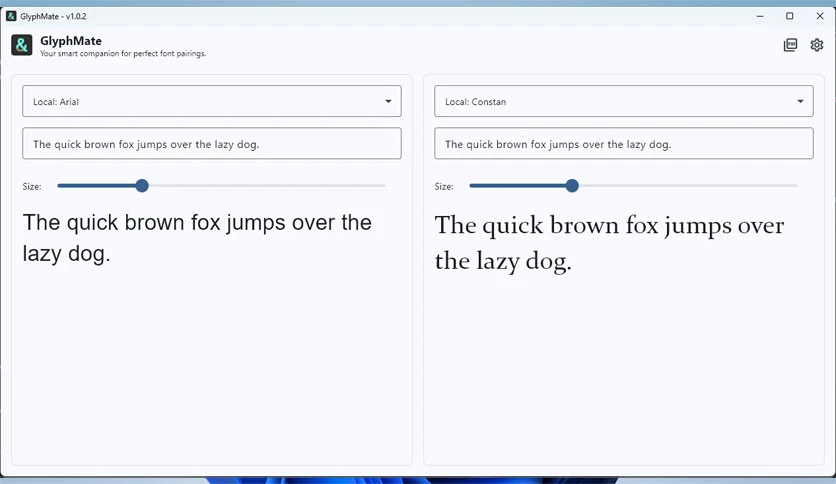Click the Arial preview text
The width and height of the screenshot is (836, 484).
coord(197,238)
